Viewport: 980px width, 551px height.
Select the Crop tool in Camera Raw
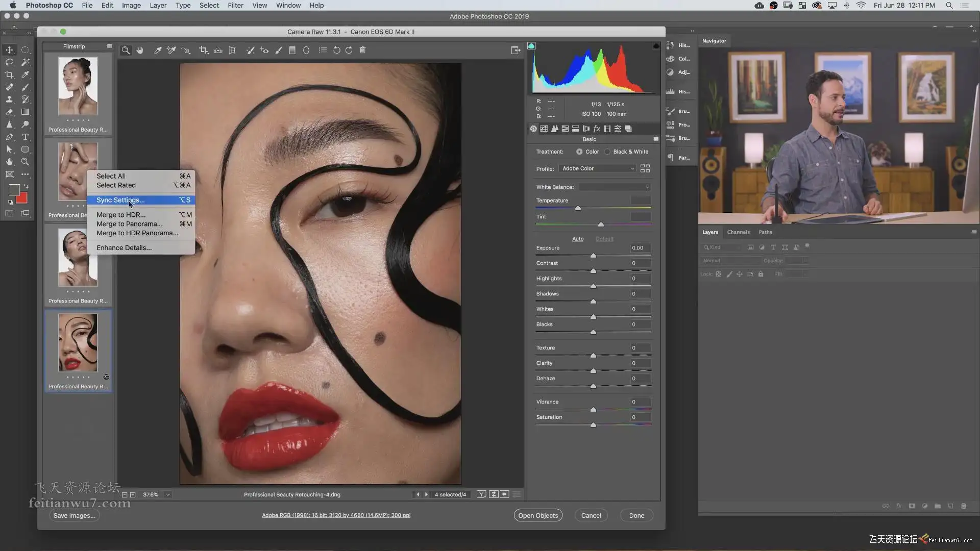tap(203, 50)
